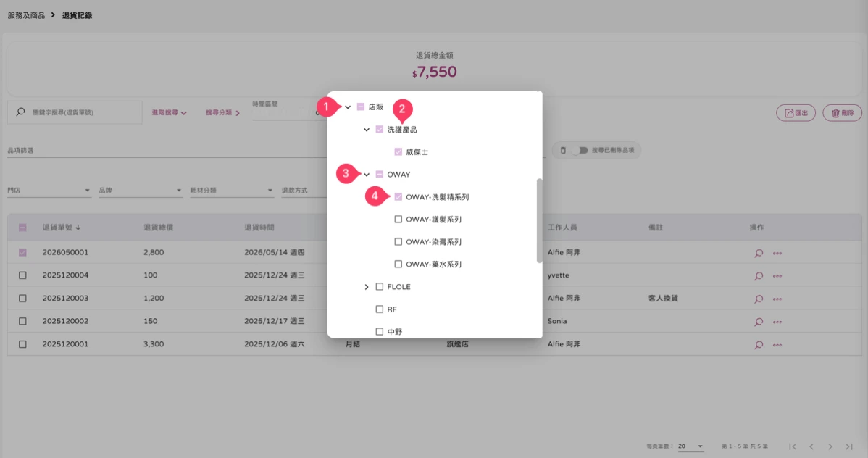Go to last page of results

(x=848, y=446)
